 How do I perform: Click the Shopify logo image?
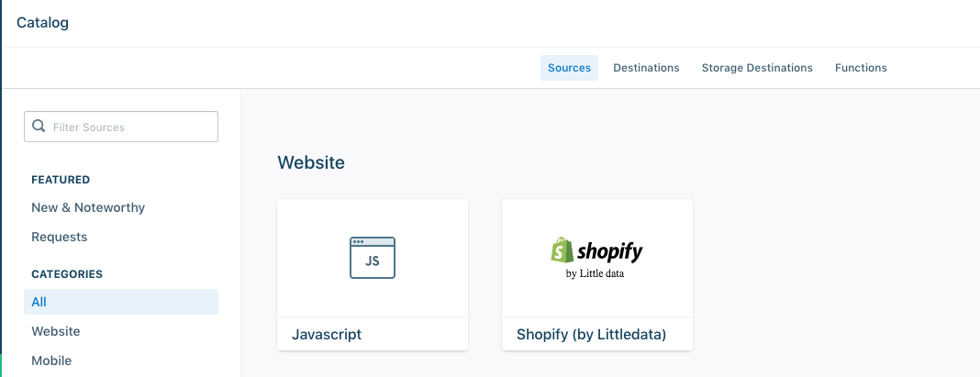(x=597, y=257)
